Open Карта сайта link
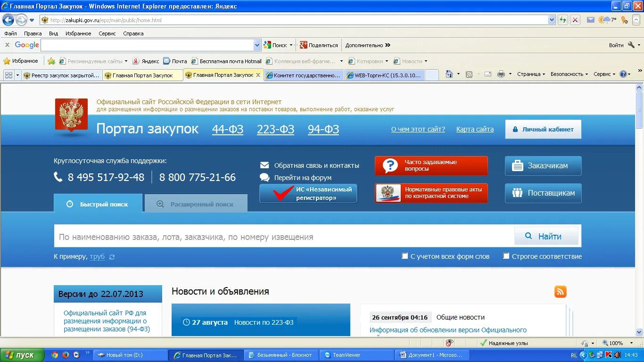Image resolution: width=644 pixels, height=362 pixels. [x=475, y=129]
